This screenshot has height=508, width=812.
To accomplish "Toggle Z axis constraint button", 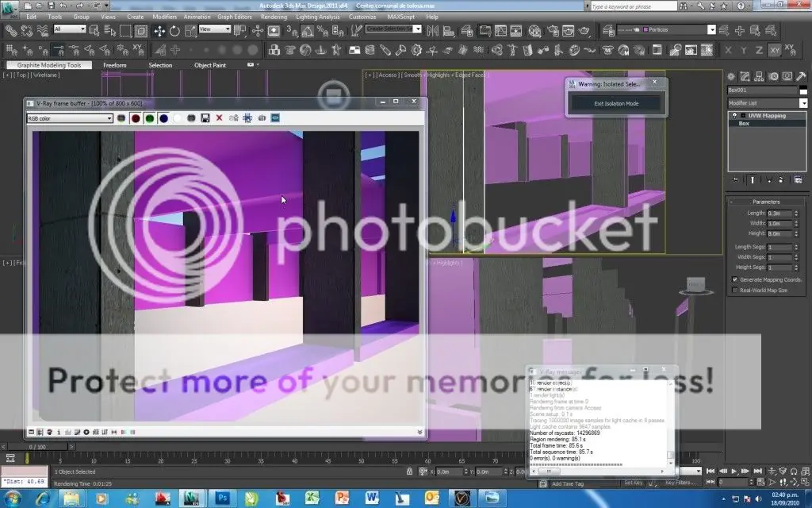I will coord(759,50).
